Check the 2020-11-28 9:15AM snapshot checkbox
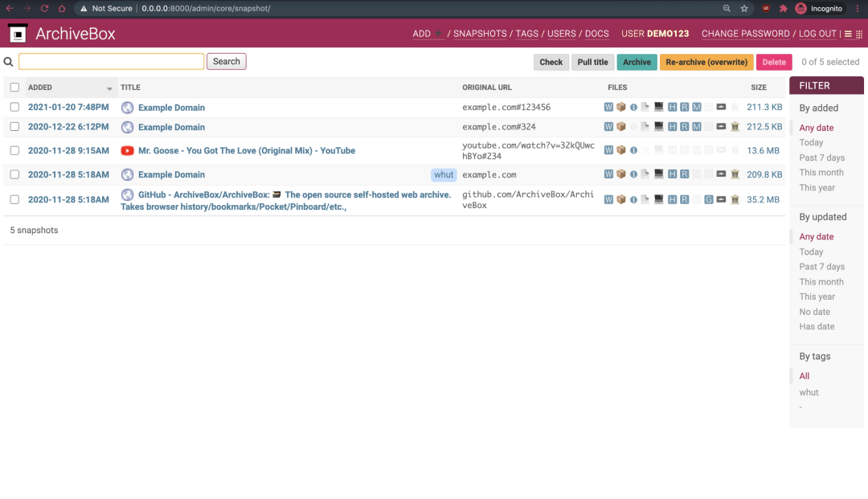 [14, 150]
